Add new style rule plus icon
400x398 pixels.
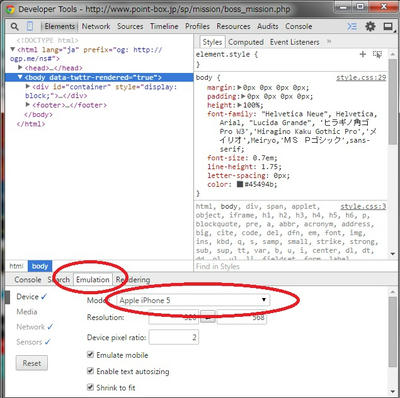363,54
